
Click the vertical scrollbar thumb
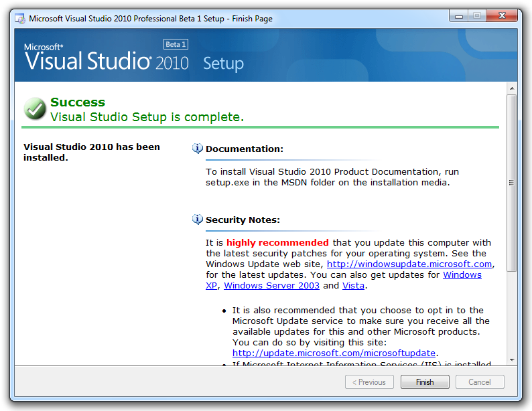pos(512,183)
